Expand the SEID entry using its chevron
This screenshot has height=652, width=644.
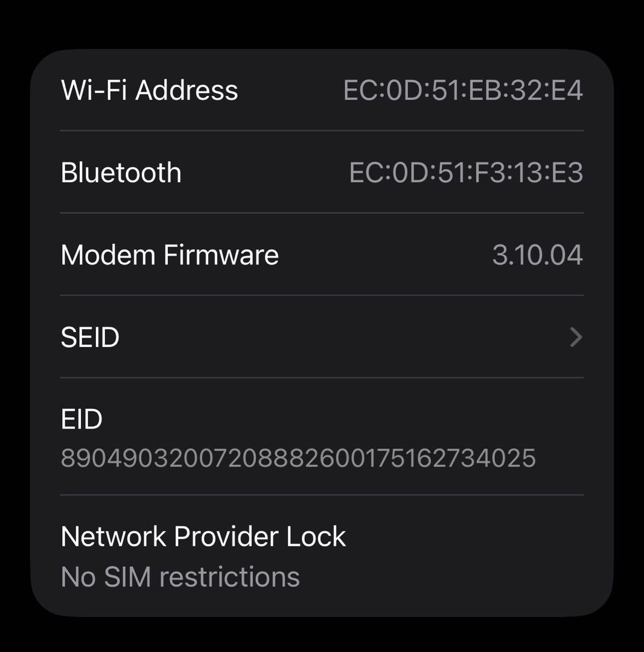pos(575,337)
